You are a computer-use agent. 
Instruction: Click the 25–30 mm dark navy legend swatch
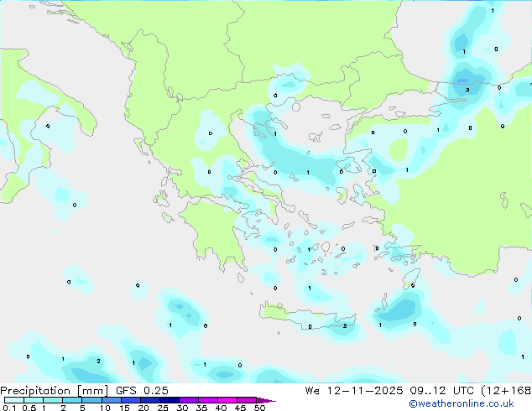(x=169, y=400)
